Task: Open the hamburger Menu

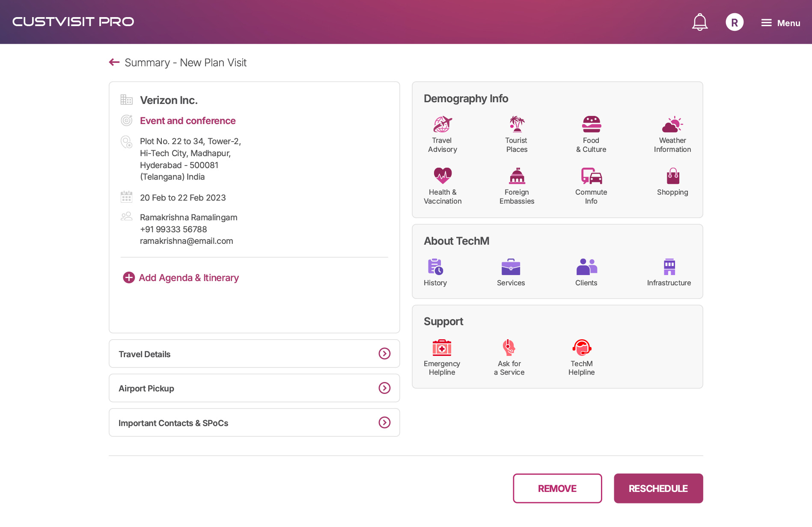Action: pos(780,23)
